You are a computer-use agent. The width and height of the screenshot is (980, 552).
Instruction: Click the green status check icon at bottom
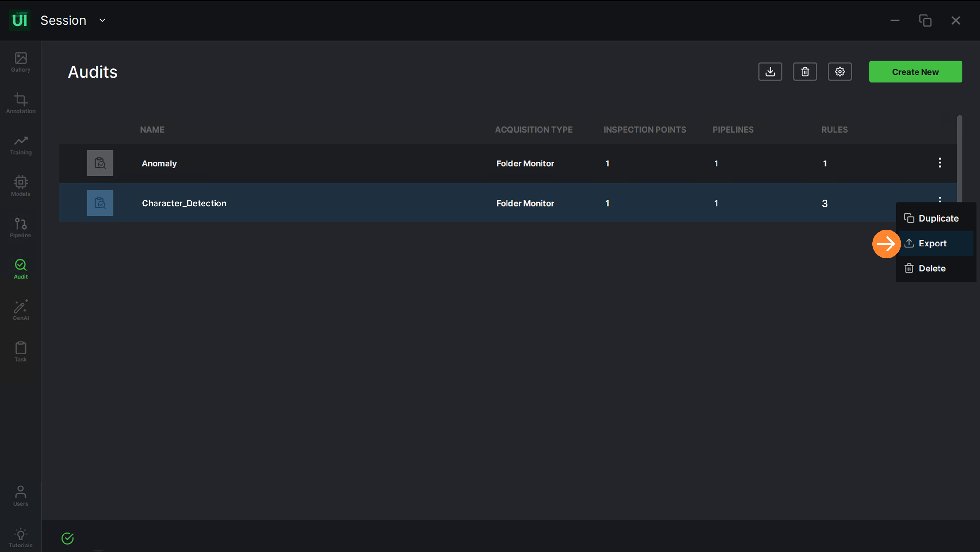[x=67, y=538]
